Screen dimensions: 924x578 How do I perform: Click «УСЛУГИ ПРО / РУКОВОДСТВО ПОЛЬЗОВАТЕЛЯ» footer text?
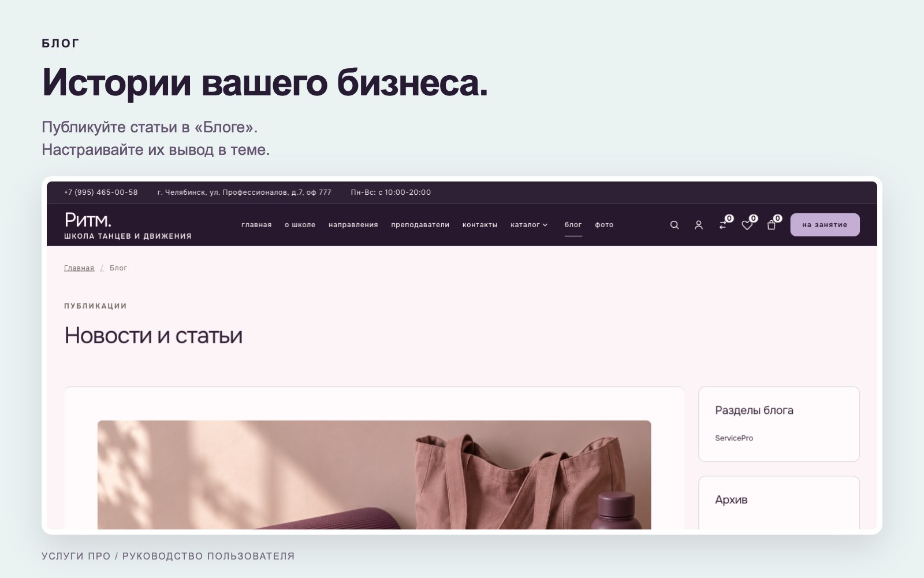(168, 556)
